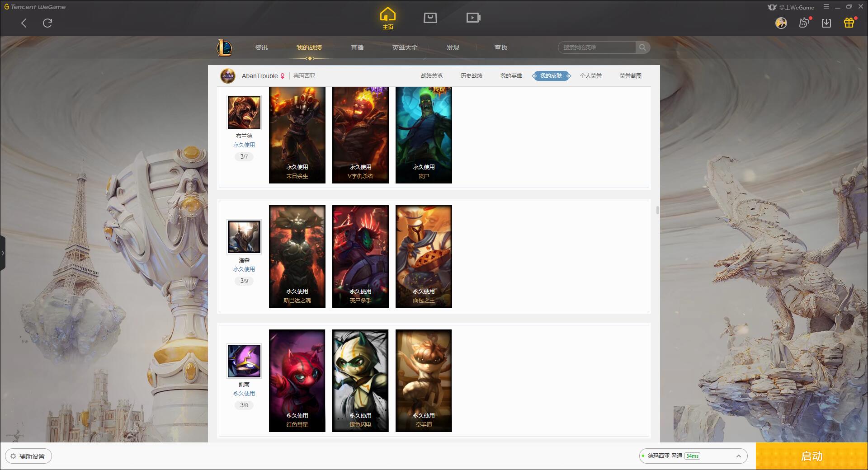Click the AbanTrouble username text
This screenshot has height=470, width=868.
(259, 76)
